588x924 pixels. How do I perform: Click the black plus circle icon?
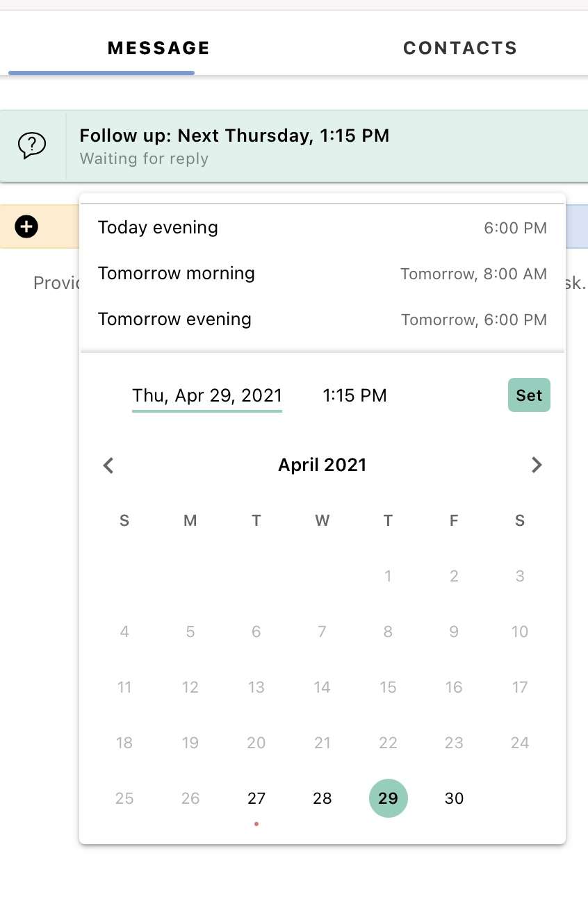point(26,226)
